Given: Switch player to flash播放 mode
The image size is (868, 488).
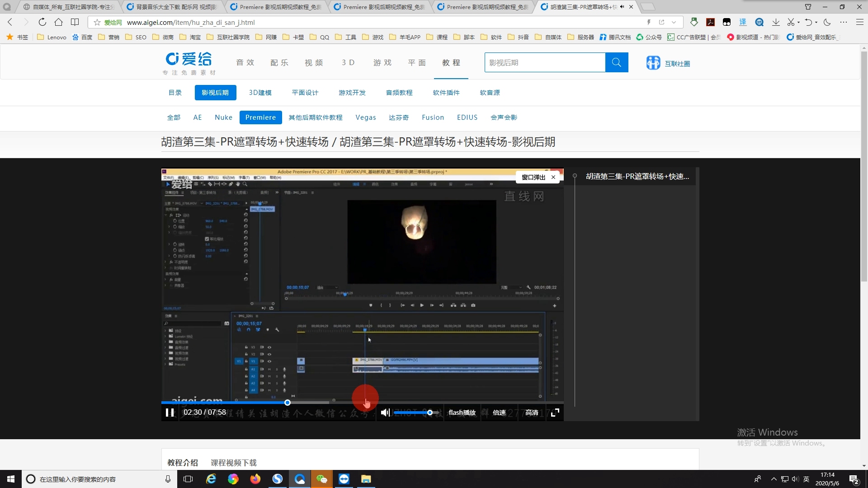Looking at the screenshot, I should (x=462, y=413).
